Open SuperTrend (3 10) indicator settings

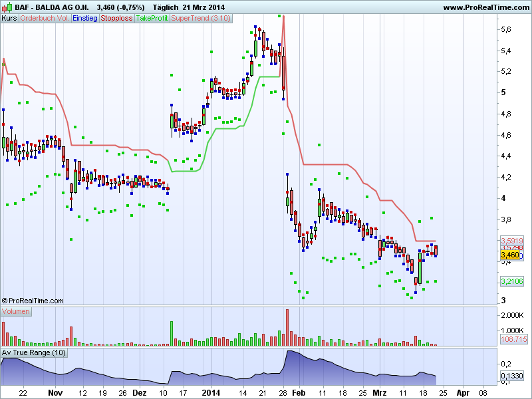201,18
